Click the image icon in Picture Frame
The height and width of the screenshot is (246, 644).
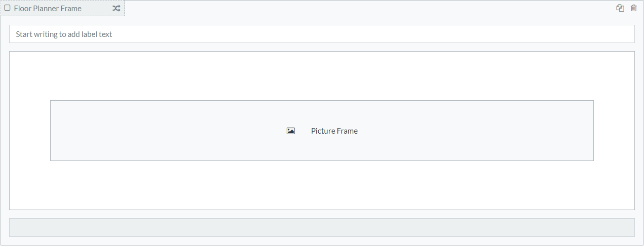tap(290, 131)
